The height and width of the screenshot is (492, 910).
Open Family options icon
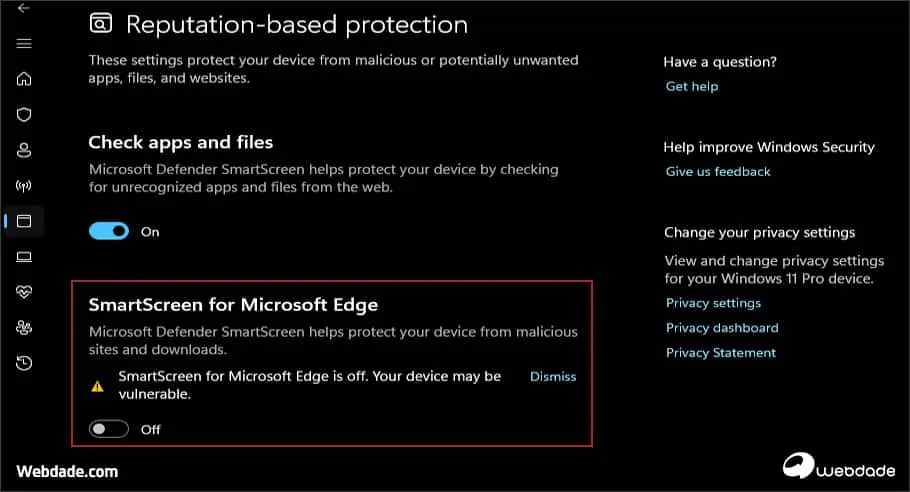[24, 327]
